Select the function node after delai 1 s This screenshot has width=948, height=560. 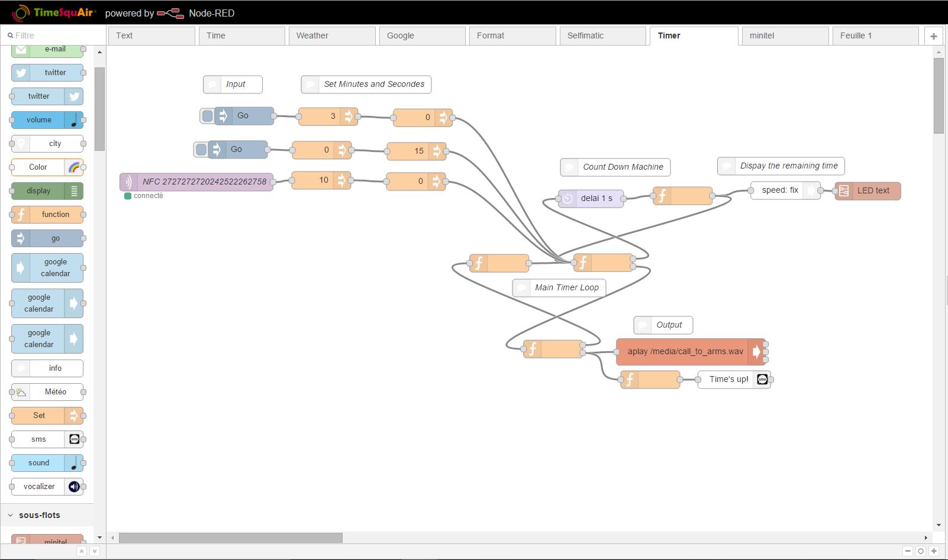682,196
